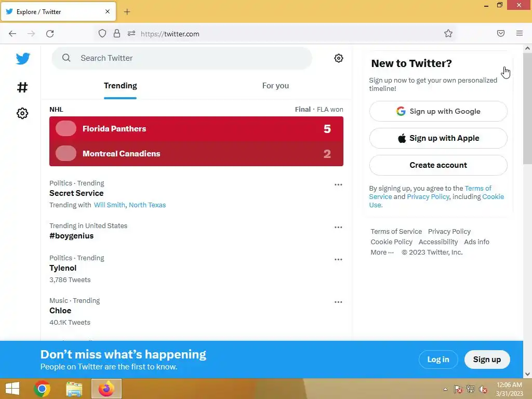532x399 pixels.
Task: Click muted volume tray icon
Action: (x=483, y=389)
